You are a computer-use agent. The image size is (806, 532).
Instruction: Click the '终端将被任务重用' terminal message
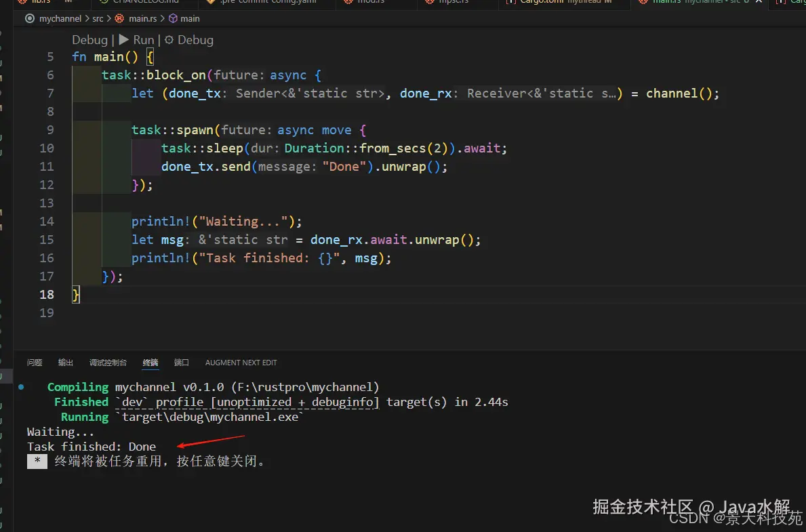coord(108,462)
